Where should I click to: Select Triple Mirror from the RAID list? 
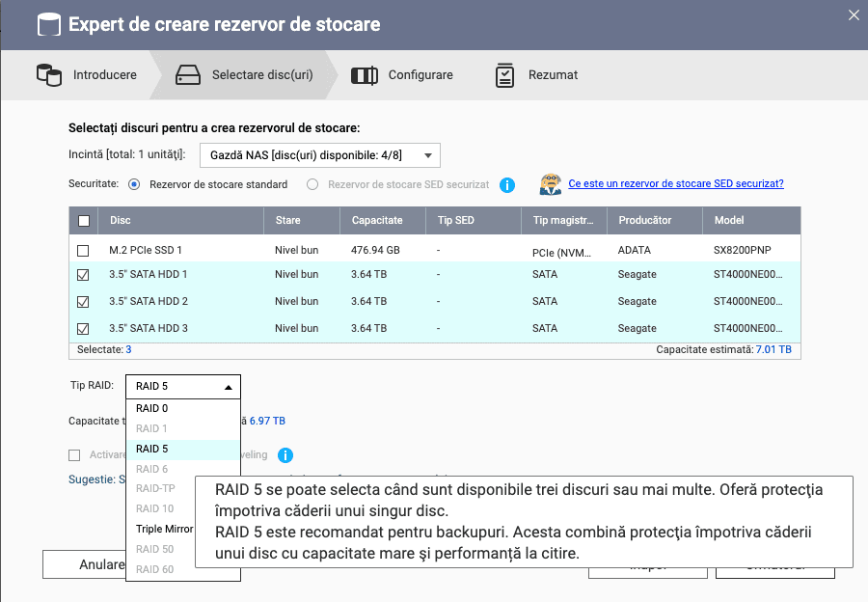(x=164, y=529)
